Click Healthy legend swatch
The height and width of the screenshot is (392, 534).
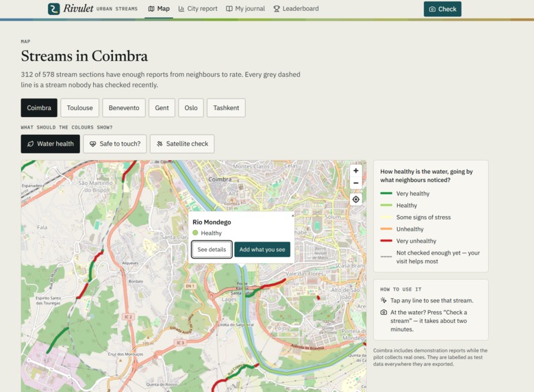pos(386,205)
